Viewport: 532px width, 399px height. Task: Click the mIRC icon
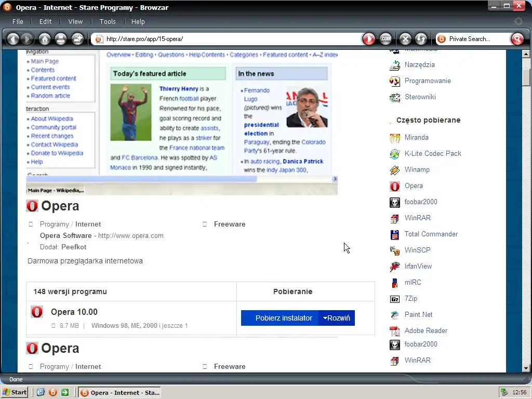[x=395, y=283]
